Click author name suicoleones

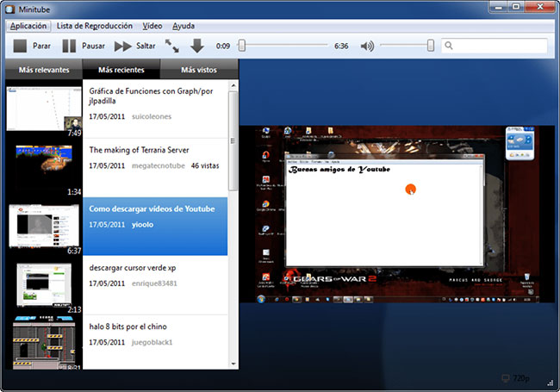[152, 116]
